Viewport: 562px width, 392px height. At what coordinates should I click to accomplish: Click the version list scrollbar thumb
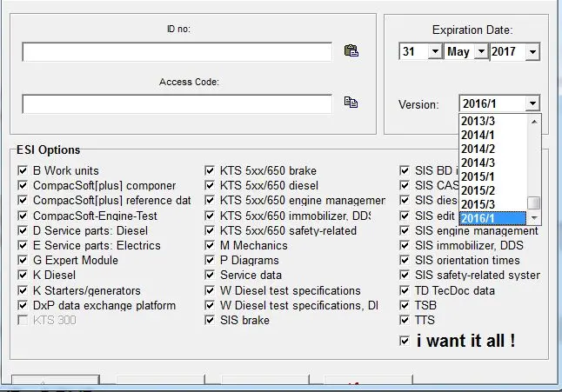(x=534, y=203)
